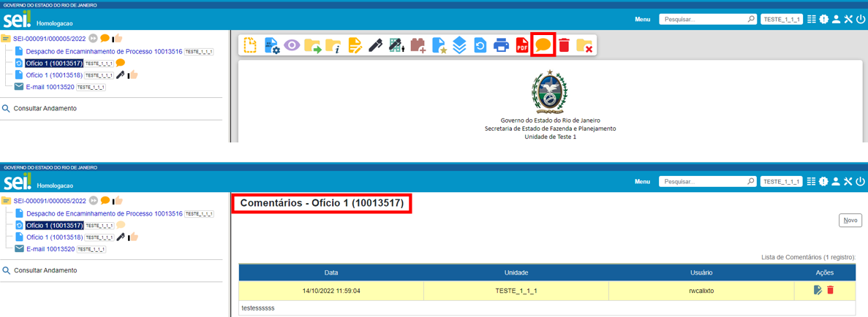Click the black pen sign document icon

coord(376,45)
